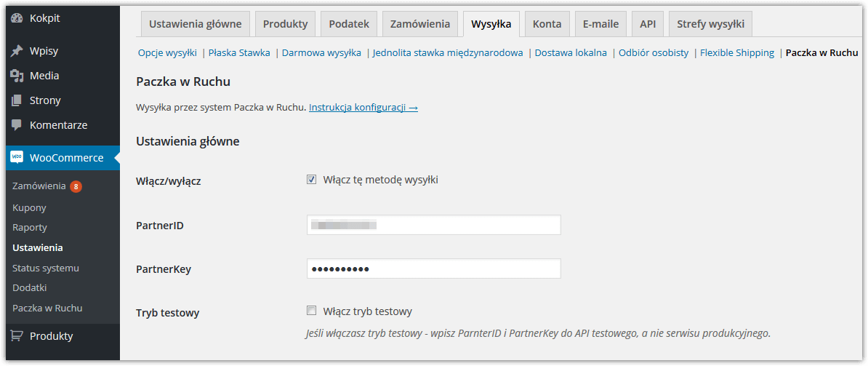This screenshot has width=868, height=366.
Task: Open Flexible Shipping link
Action: pyautogui.click(x=737, y=53)
